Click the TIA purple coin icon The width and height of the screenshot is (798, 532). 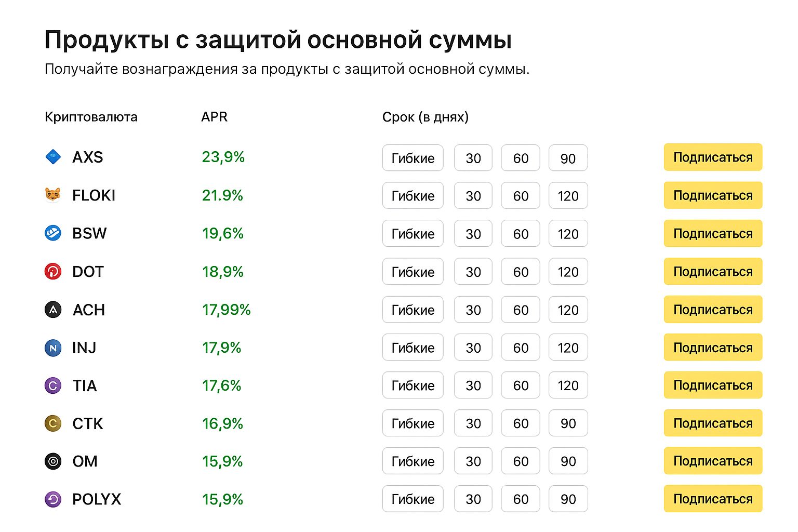tap(53, 385)
